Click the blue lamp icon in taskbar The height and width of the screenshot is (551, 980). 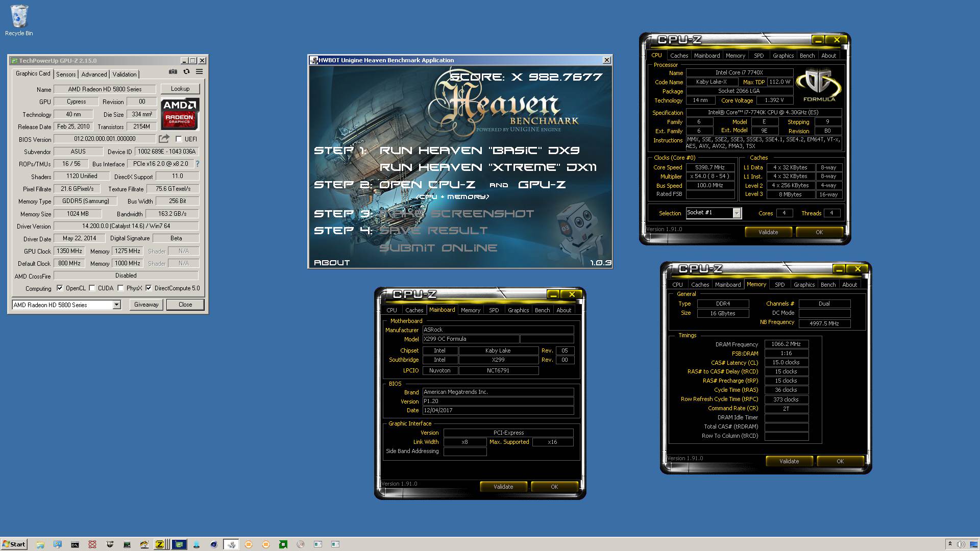tap(197, 544)
